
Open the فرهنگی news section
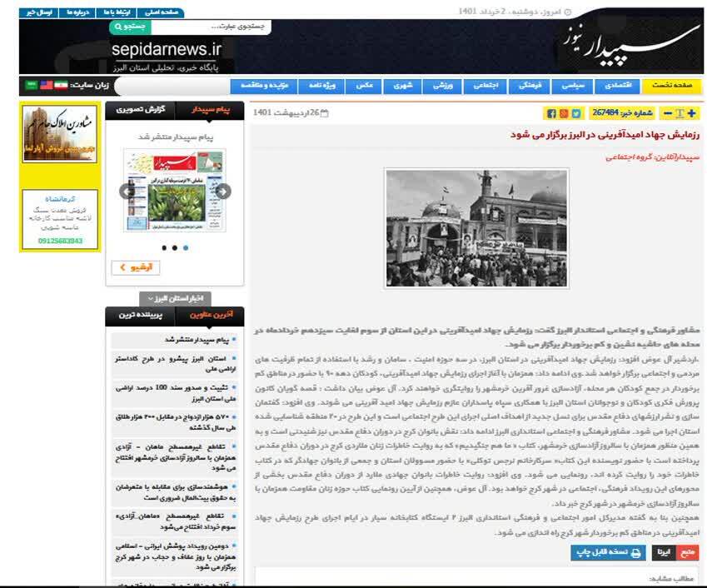coord(530,86)
